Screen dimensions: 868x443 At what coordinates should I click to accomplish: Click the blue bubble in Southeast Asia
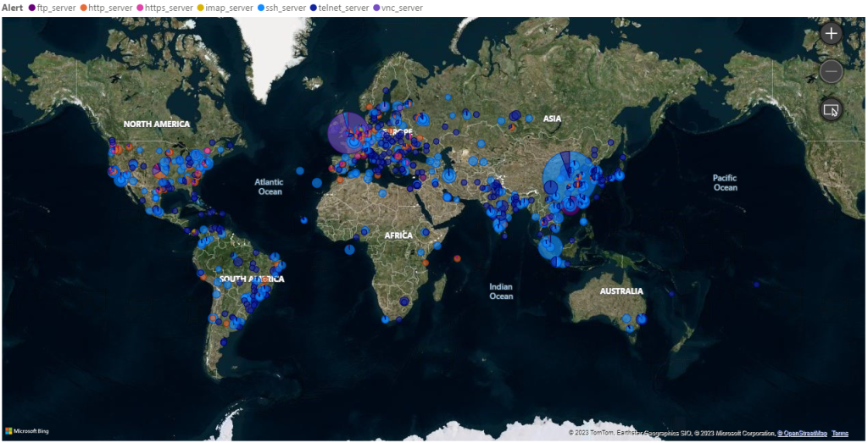tap(549, 247)
